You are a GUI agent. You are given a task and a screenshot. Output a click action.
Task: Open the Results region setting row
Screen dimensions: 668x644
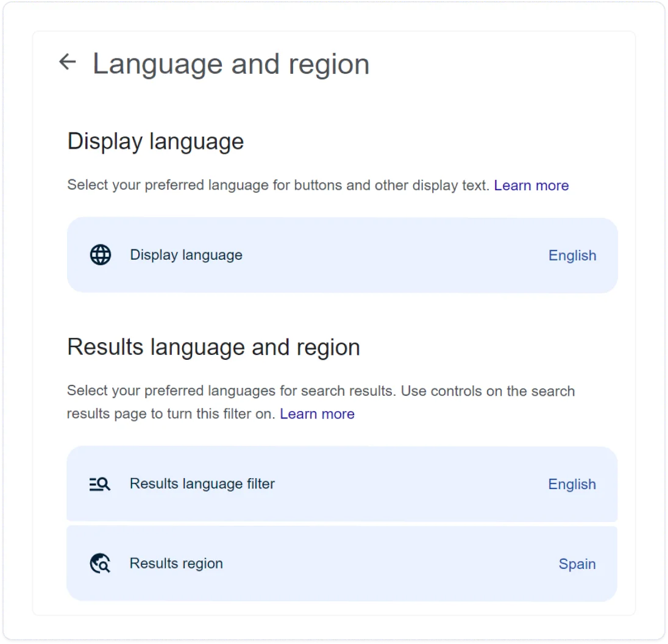pyautogui.click(x=342, y=563)
